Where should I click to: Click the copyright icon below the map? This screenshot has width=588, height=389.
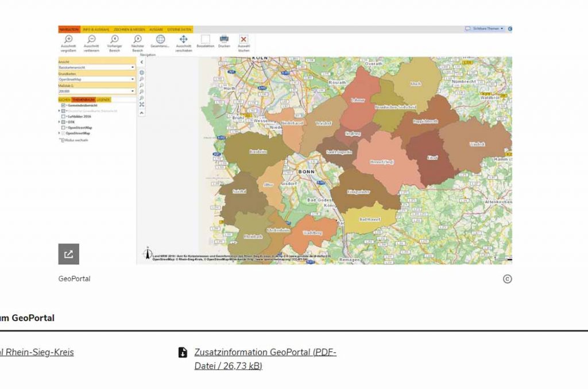coord(508,279)
